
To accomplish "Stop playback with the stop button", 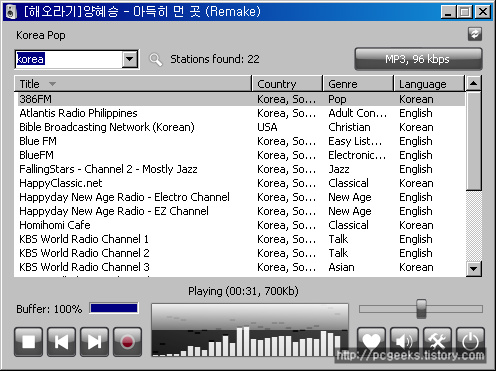I will coord(28,342).
